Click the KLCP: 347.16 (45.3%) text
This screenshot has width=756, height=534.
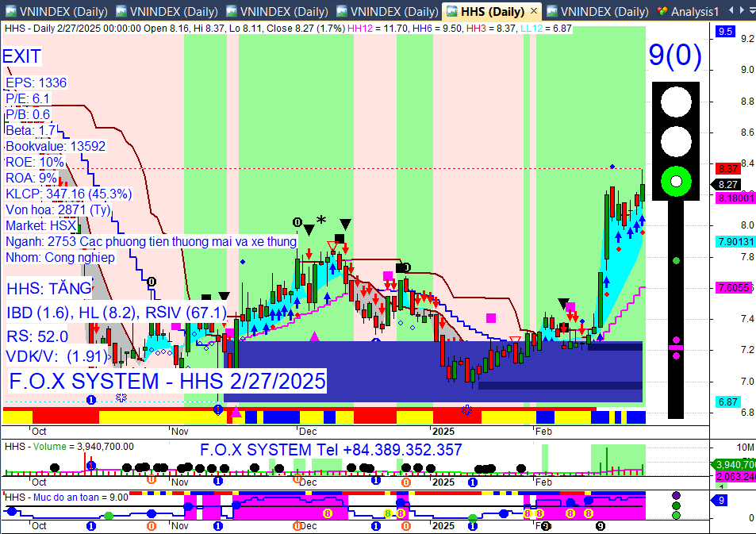point(68,194)
